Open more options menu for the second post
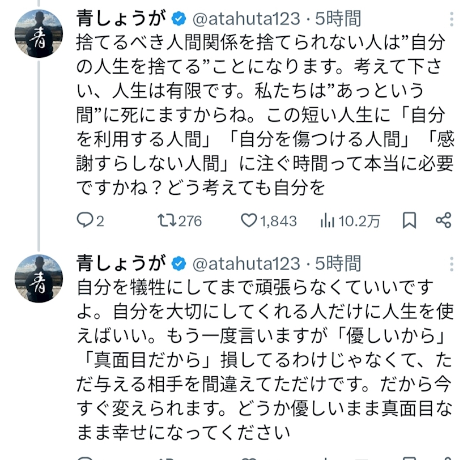The image size is (476, 460). pos(452,263)
